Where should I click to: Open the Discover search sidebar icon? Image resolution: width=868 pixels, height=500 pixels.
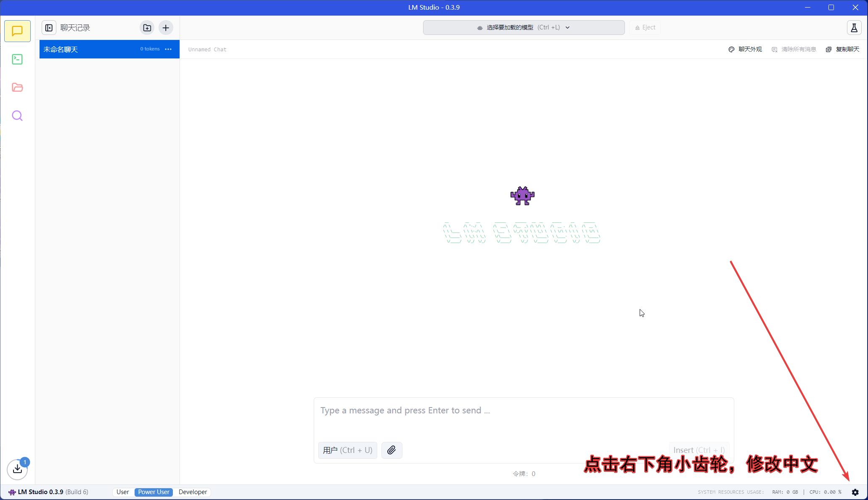point(17,116)
